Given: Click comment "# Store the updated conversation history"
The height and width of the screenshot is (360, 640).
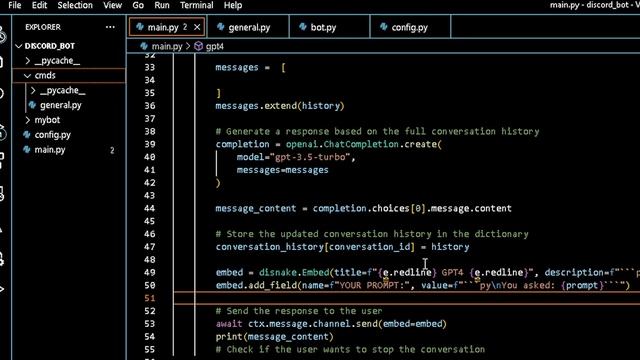Looking at the screenshot, I should (323, 234).
